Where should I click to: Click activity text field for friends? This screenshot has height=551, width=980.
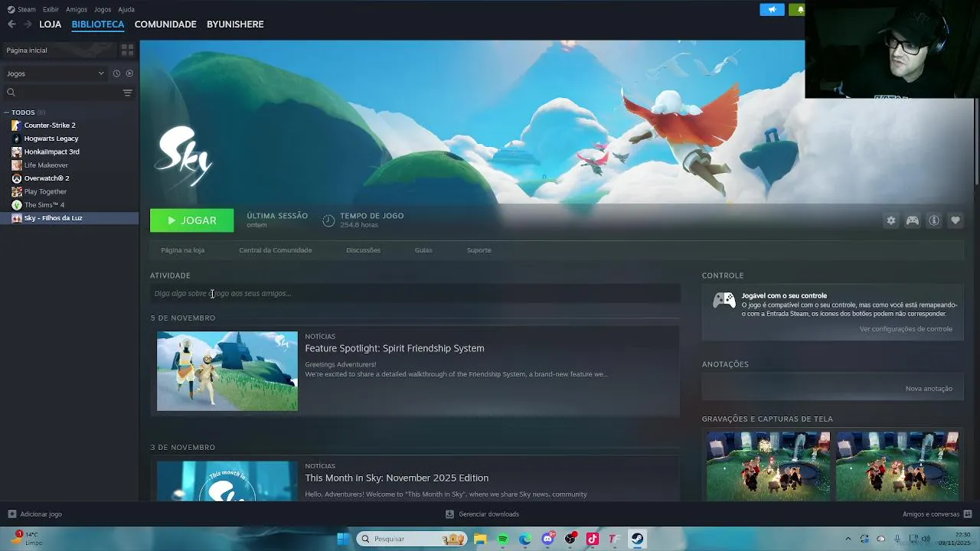point(415,293)
